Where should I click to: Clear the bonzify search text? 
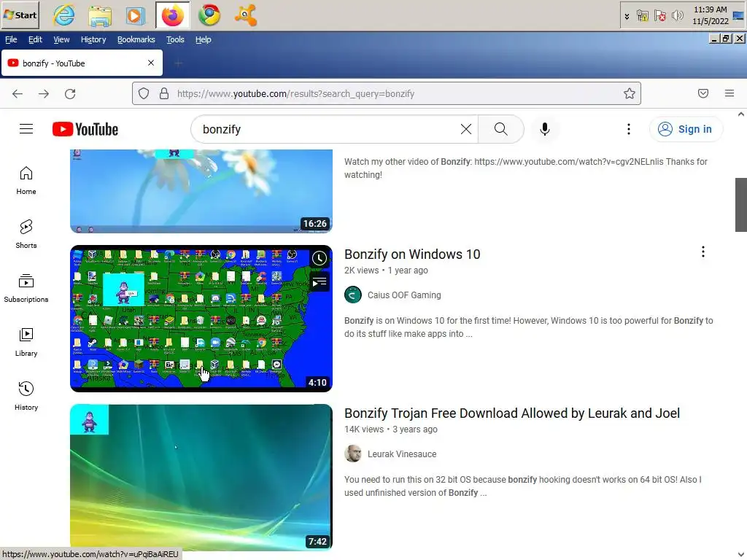click(466, 129)
